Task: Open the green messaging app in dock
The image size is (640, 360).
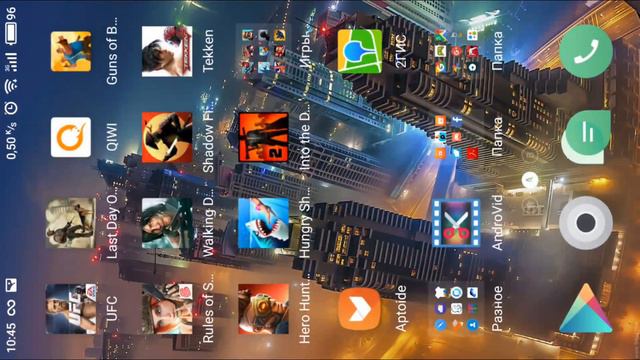Action: [x=586, y=137]
